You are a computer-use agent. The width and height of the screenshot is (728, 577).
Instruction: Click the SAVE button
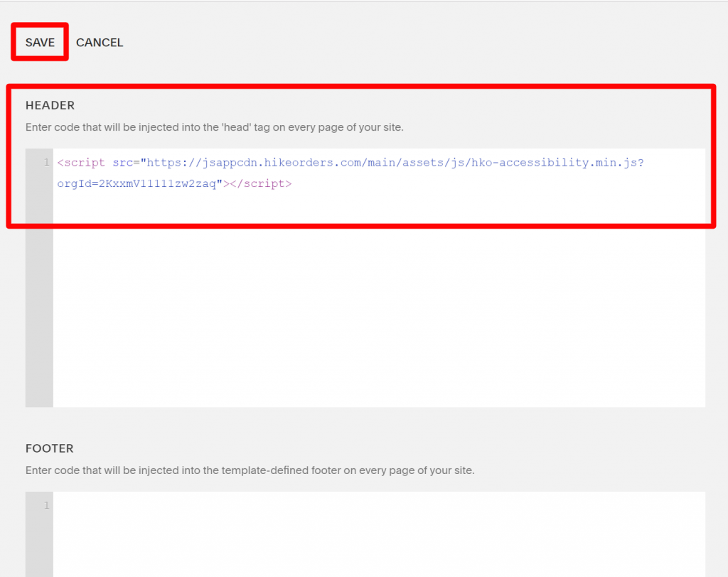(40, 42)
